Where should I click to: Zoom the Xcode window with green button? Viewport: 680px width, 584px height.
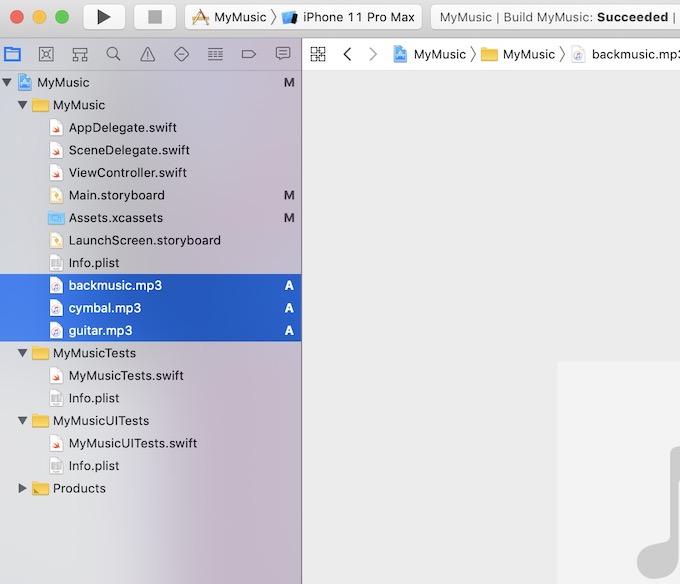coord(62,17)
